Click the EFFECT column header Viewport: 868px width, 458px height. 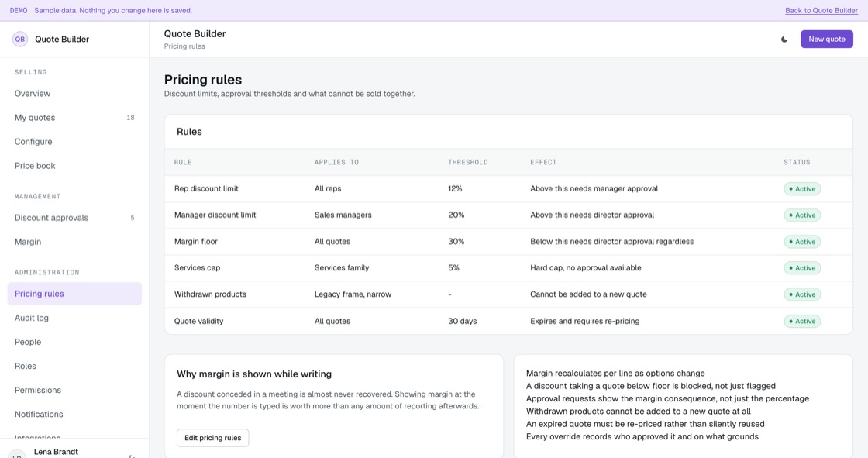click(543, 162)
